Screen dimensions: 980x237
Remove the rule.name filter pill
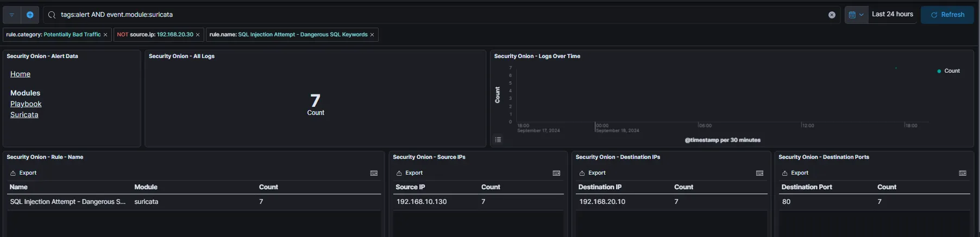pyautogui.click(x=372, y=35)
